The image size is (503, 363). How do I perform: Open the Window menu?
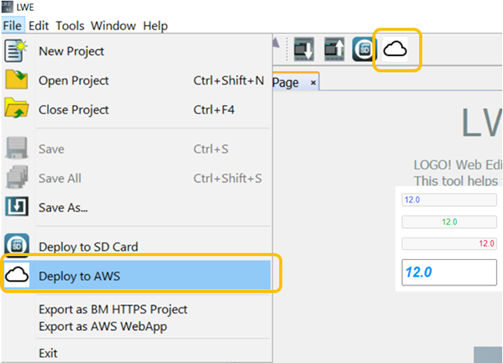(x=113, y=26)
